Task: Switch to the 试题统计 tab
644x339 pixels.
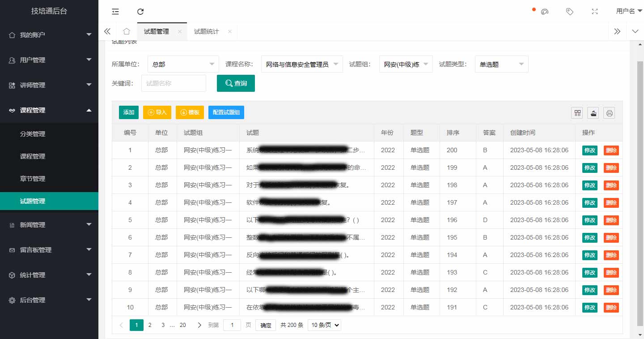Action: [207, 31]
